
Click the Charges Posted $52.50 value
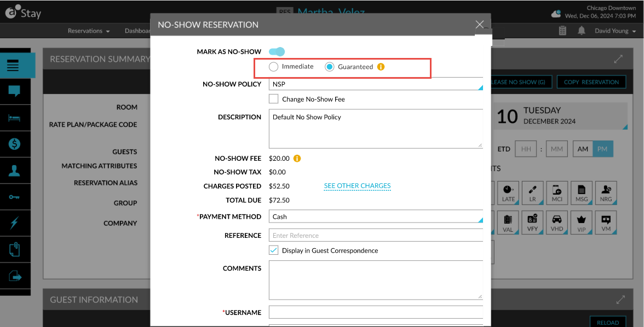coord(279,186)
